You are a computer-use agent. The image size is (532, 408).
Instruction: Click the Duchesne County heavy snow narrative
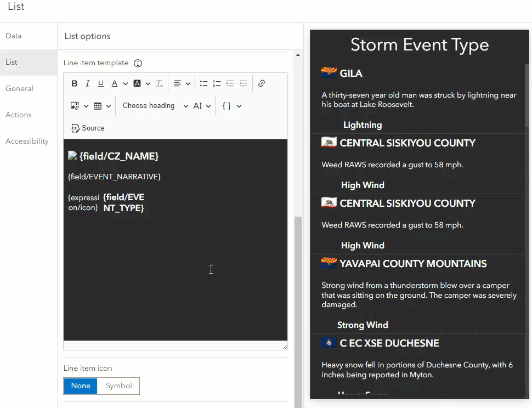(417, 370)
